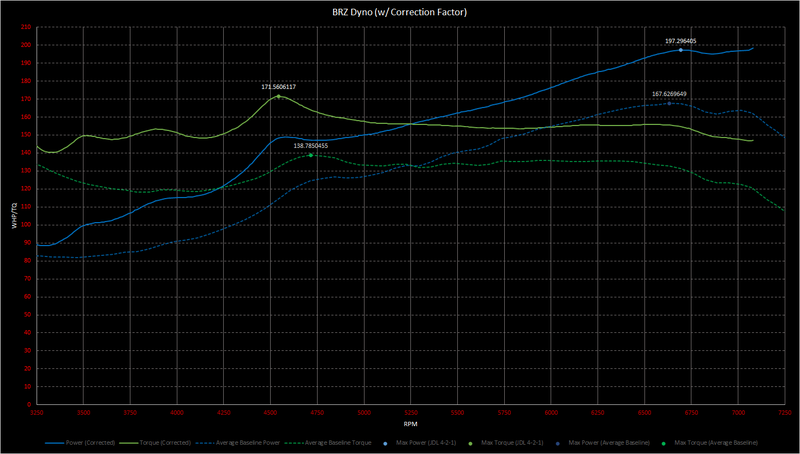Select the Average Baseline Torque legend entry
The height and width of the screenshot is (454, 800).
[x=328, y=443]
